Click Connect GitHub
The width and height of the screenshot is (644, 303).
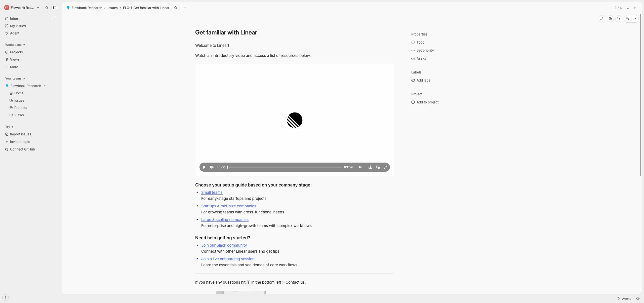pos(30,149)
